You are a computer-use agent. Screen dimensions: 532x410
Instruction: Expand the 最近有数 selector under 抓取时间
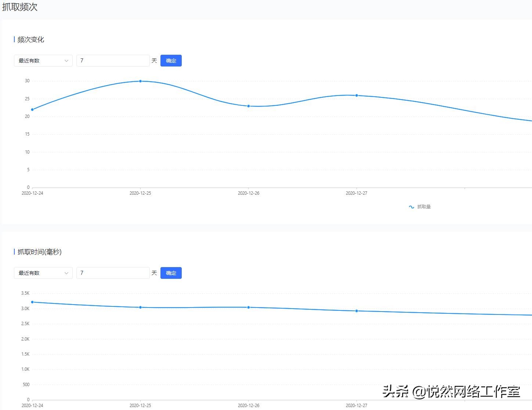point(43,273)
